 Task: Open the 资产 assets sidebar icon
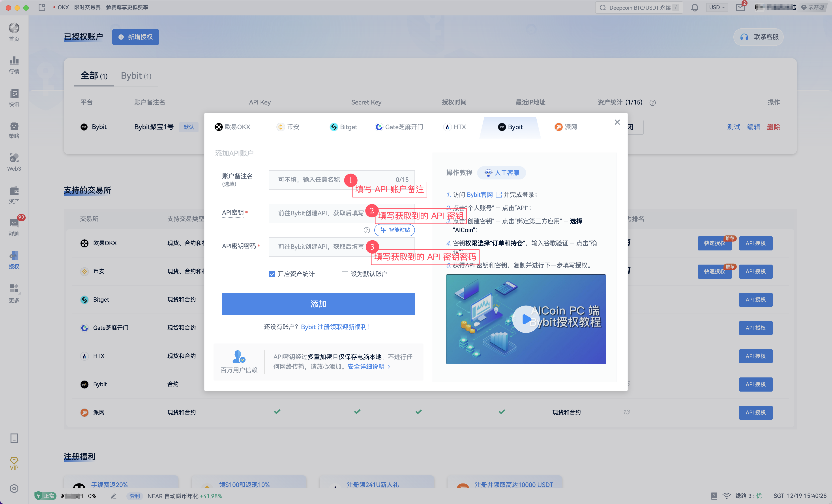click(x=14, y=195)
